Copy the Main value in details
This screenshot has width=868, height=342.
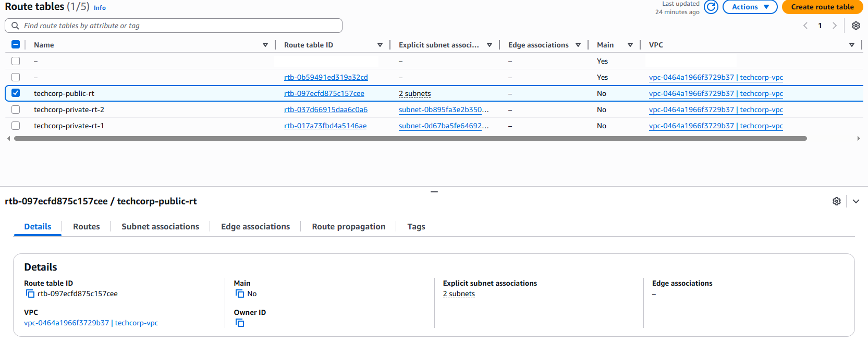pos(240,294)
